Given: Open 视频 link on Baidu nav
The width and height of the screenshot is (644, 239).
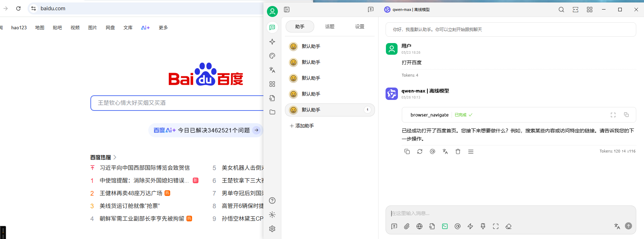Looking at the screenshot, I should point(75,28).
